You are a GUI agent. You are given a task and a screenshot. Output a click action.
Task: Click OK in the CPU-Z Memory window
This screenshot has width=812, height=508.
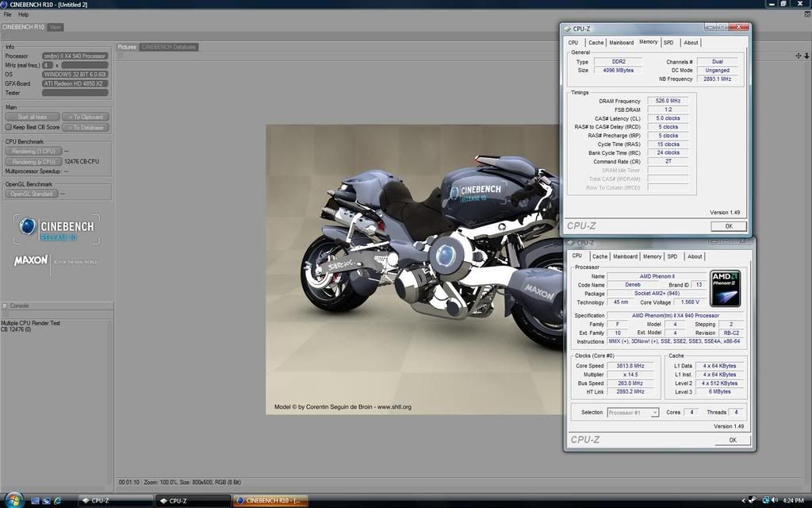tap(729, 226)
